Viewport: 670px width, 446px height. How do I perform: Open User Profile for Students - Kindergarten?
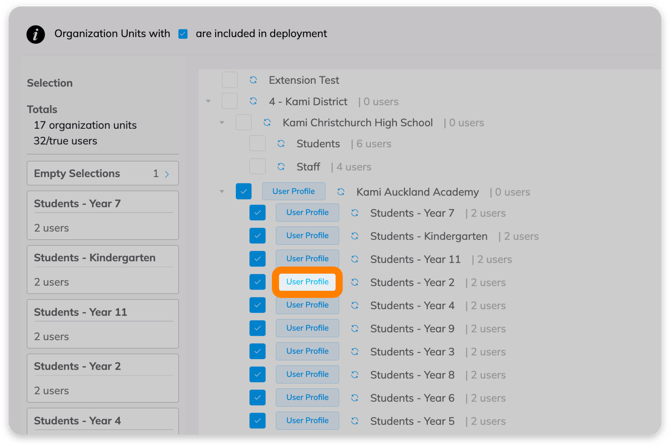tap(307, 235)
